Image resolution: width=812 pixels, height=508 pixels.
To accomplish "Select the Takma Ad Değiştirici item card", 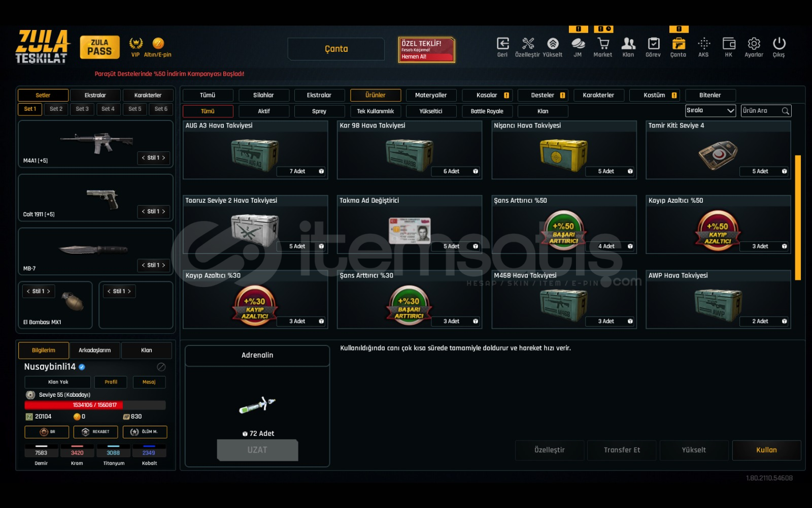I will coord(410,225).
